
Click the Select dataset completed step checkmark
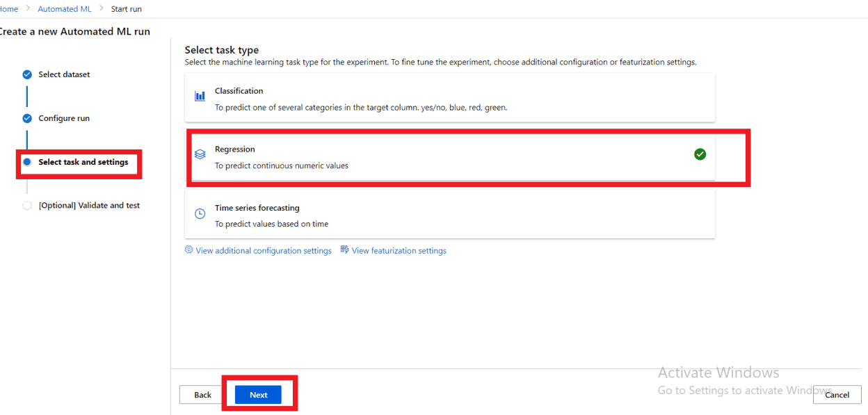click(27, 74)
